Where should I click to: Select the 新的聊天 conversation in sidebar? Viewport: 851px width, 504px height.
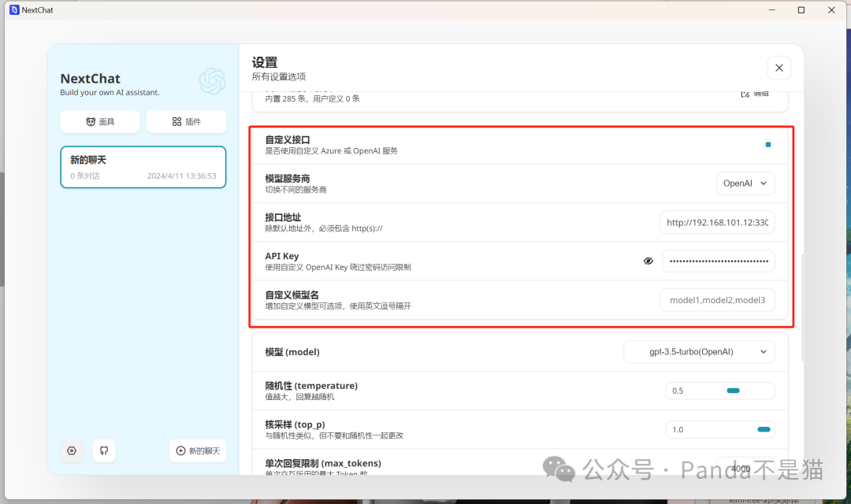pyautogui.click(x=143, y=167)
